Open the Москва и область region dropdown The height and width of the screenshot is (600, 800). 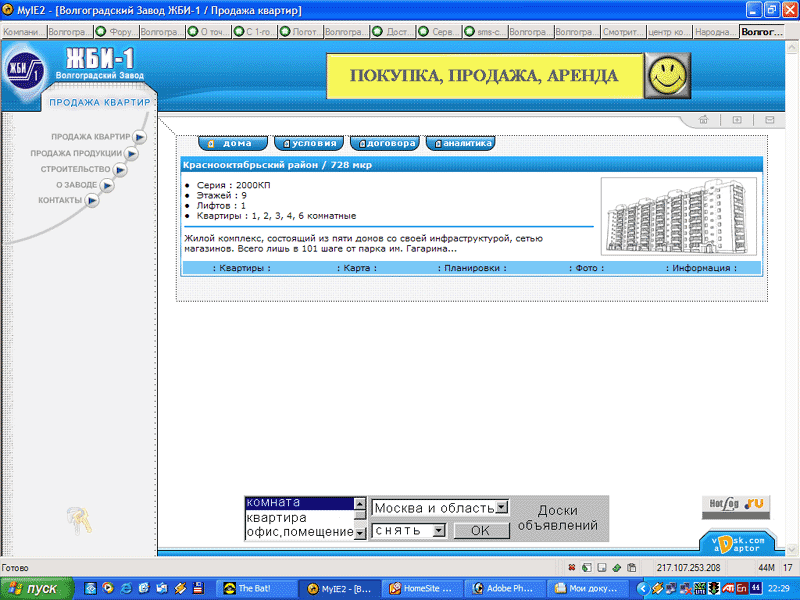coord(441,508)
